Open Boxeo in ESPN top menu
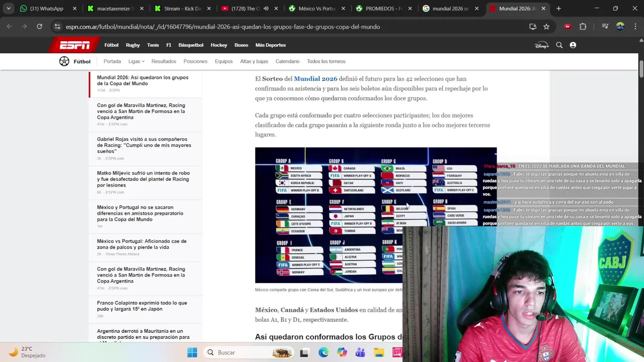Screen dimensions: 644x362 coord(241,45)
